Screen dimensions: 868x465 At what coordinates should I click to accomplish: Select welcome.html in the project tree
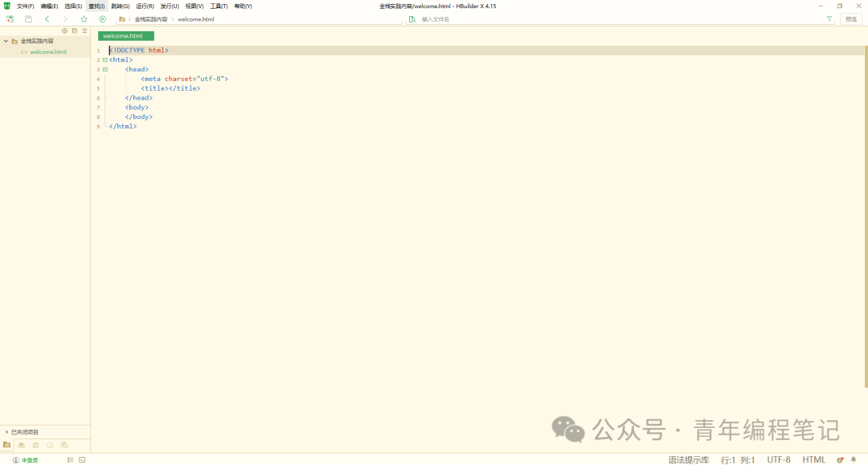coord(48,52)
